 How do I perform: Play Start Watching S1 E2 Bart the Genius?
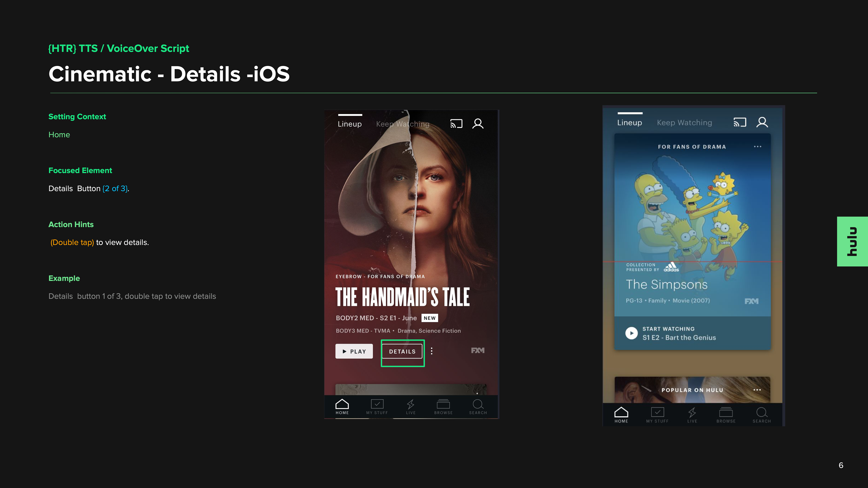632,333
